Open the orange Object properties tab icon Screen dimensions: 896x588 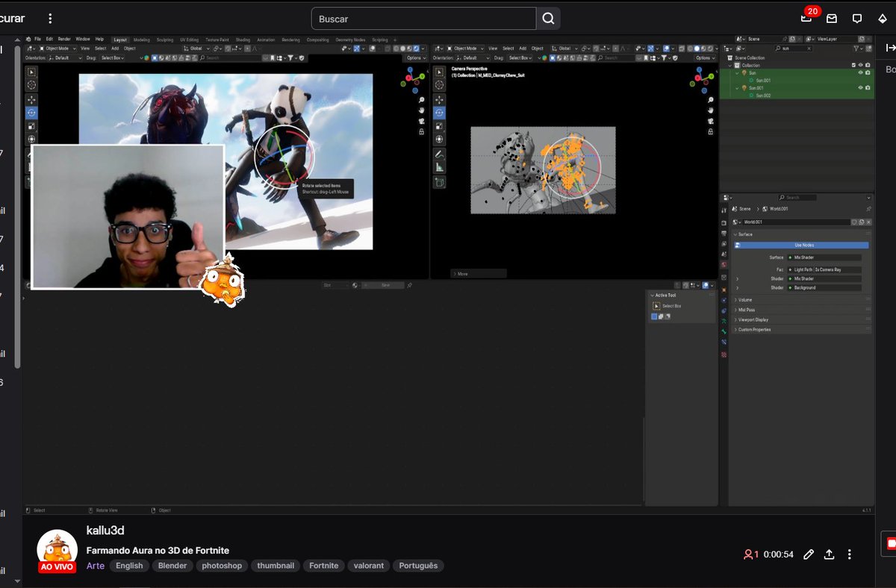[724, 290]
